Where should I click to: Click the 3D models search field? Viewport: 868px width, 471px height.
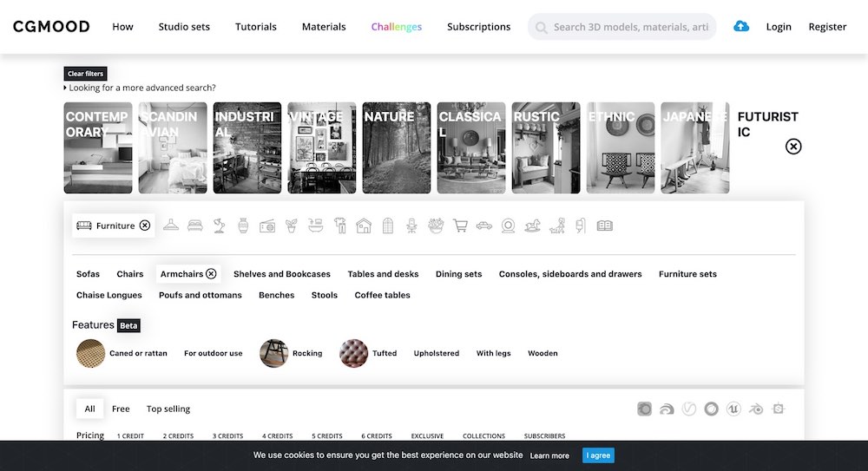[x=629, y=27]
